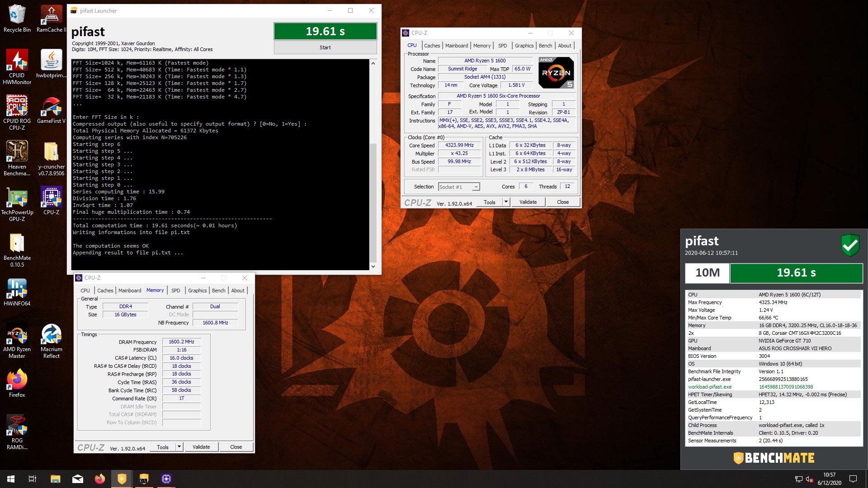Open the y-cruncher v0.7.8.9506 folder

51,158
